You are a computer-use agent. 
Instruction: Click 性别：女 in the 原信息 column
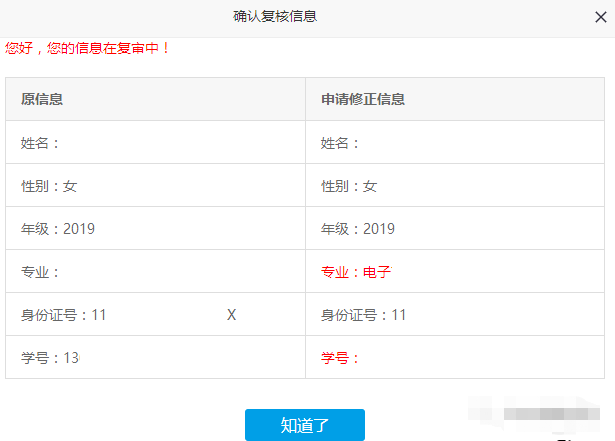[49, 186]
